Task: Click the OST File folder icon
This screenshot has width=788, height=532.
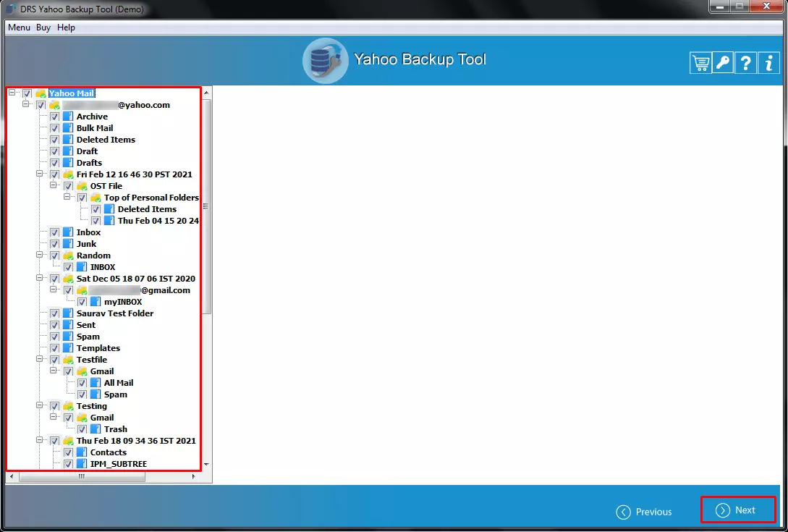Action: point(82,186)
